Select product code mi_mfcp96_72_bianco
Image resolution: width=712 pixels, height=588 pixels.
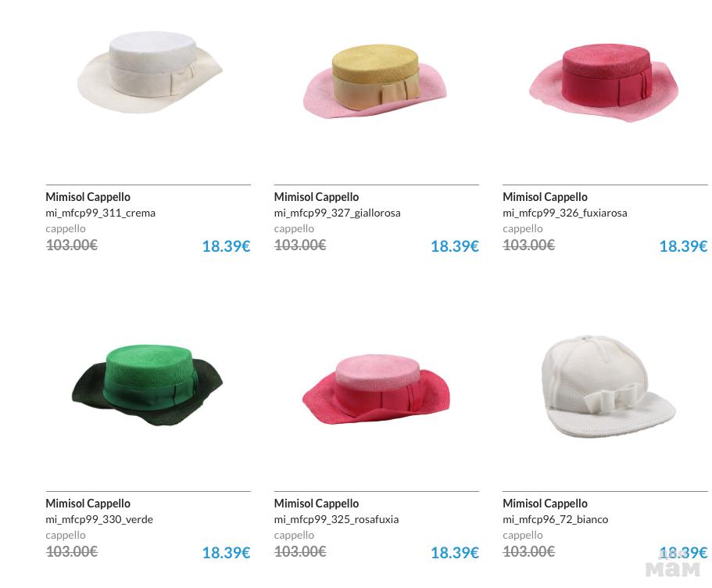click(556, 519)
